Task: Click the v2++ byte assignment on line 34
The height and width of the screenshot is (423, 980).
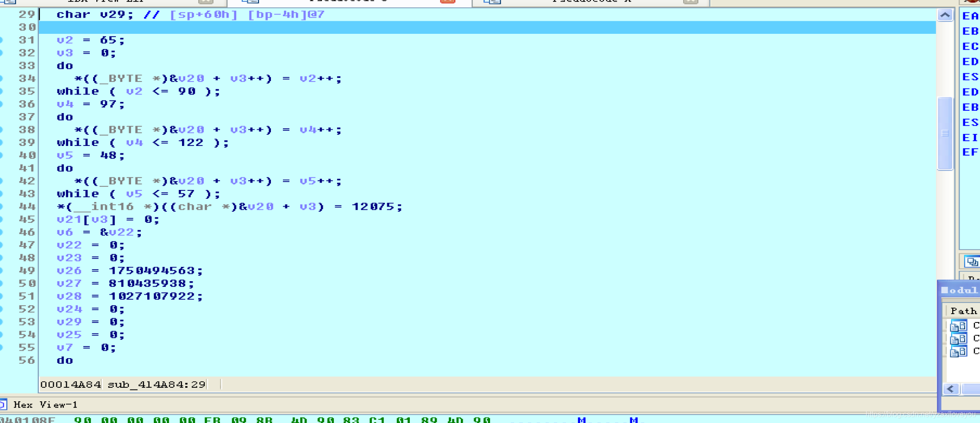Action: coord(208,78)
